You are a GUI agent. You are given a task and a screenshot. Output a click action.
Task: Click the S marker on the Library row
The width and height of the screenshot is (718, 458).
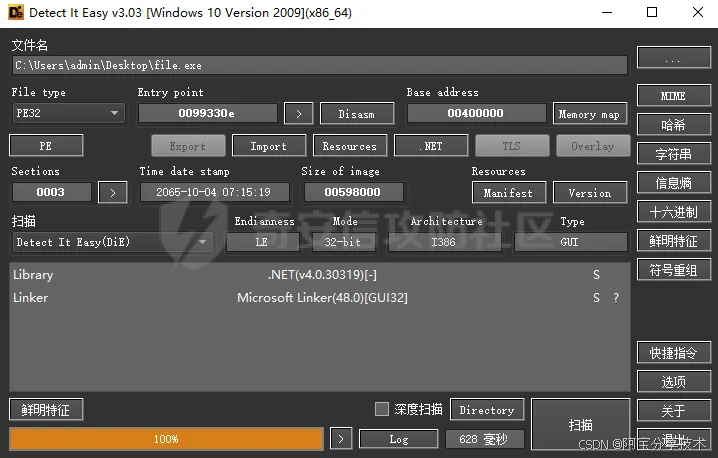(596, 275)
